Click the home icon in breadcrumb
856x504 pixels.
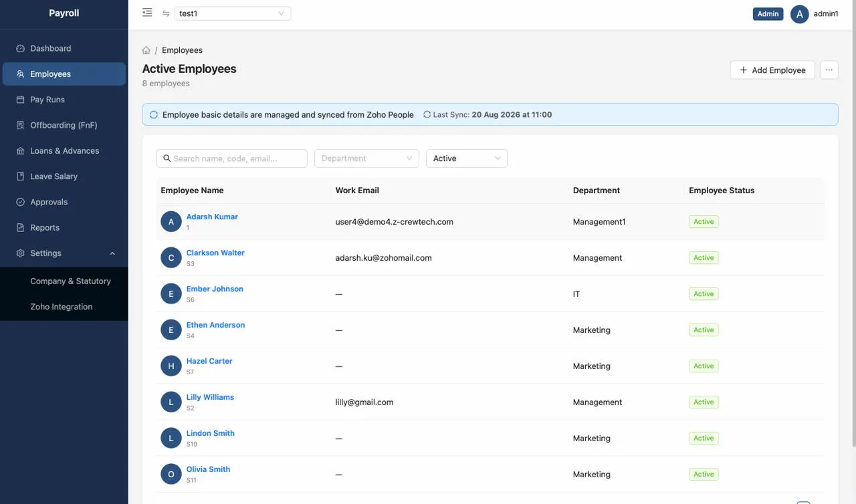point(146,50)
